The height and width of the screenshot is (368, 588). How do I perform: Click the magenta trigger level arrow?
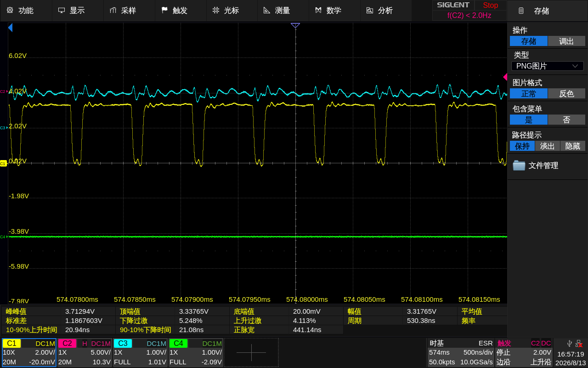coord(505,77)
